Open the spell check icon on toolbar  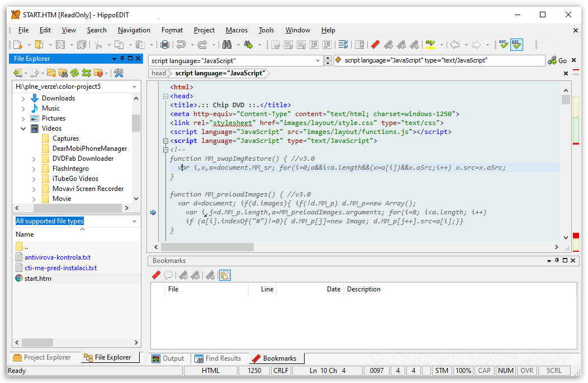(x=503, y=45)
